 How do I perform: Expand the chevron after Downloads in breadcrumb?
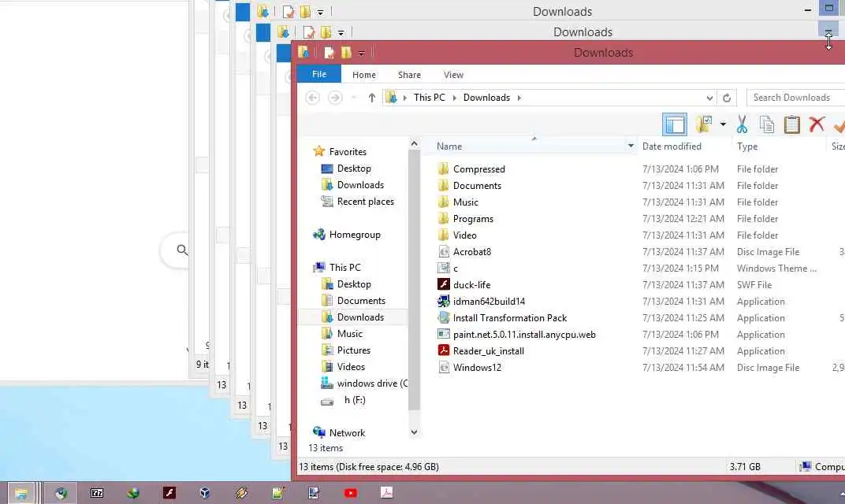click(519, 98)
